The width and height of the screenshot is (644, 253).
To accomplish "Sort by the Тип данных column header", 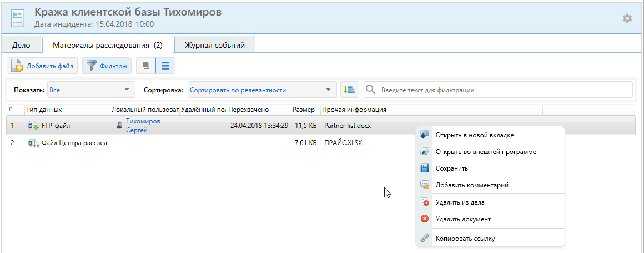I will (x=67, y=110).
